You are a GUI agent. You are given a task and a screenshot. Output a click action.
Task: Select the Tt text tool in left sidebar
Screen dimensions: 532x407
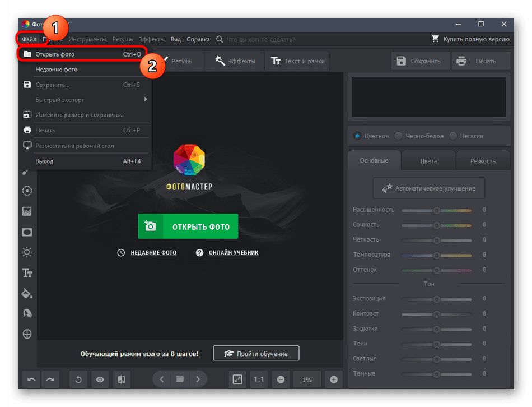point(27,273)
